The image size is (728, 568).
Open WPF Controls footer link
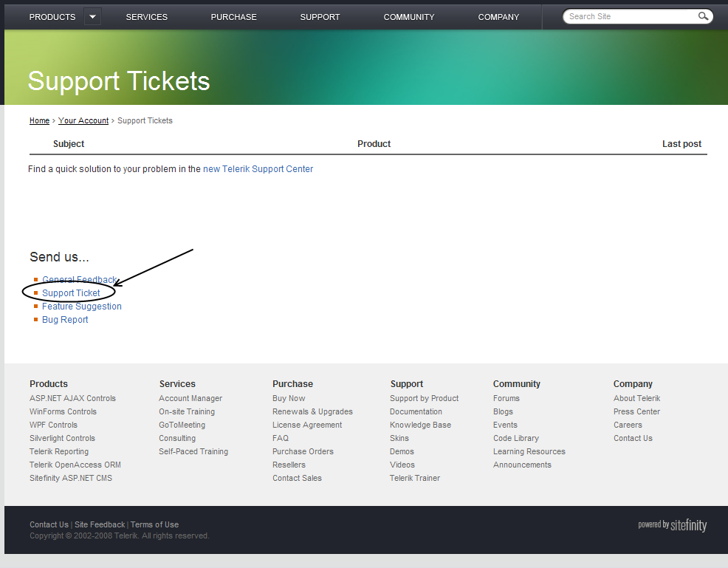click(x=53, y=425)
